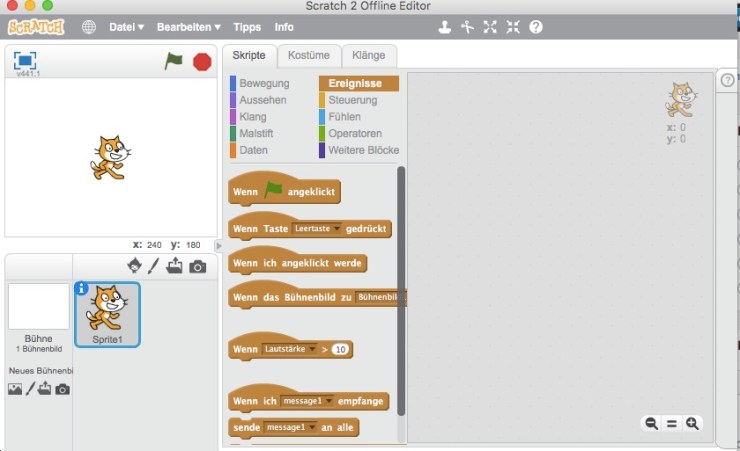This screenshot has width=740, height=451.
Task: Switch to the Klänge tab
Action: coord(369,56)
